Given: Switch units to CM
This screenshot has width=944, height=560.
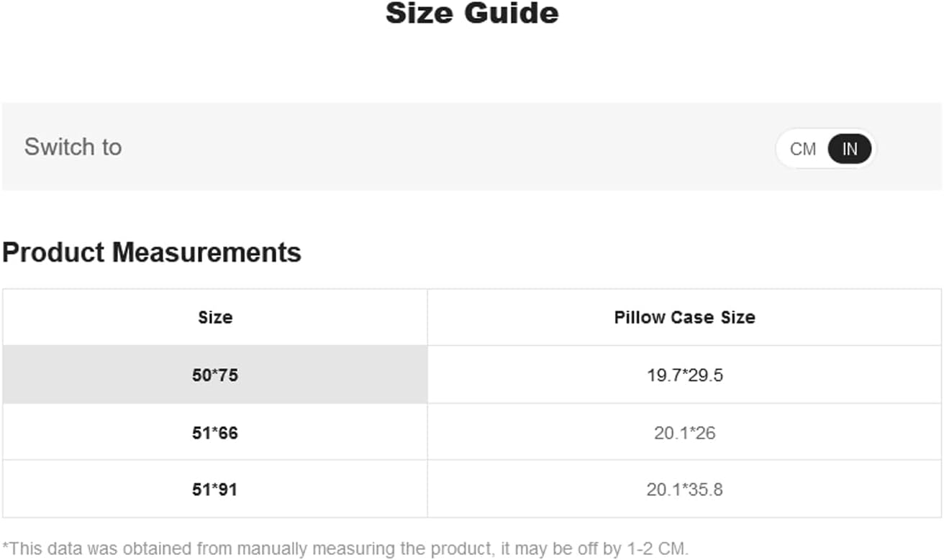Looking at the screenshot, I should click(802, 149).
